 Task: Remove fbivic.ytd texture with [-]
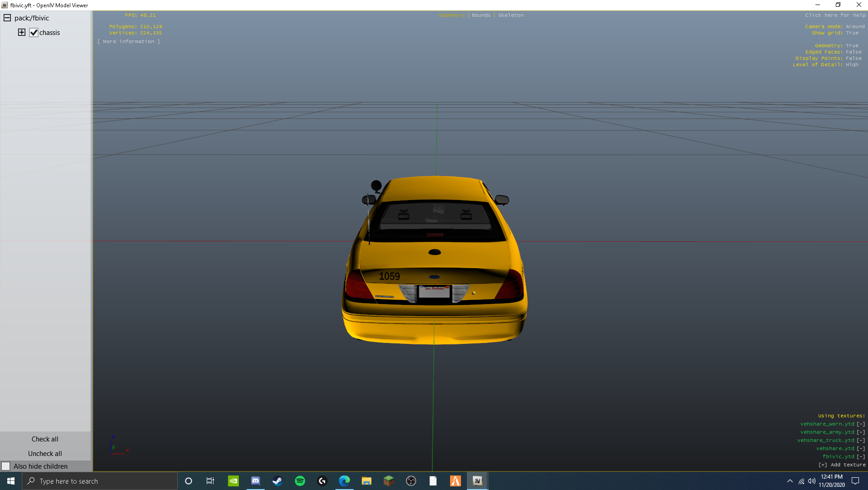[860, 456]
